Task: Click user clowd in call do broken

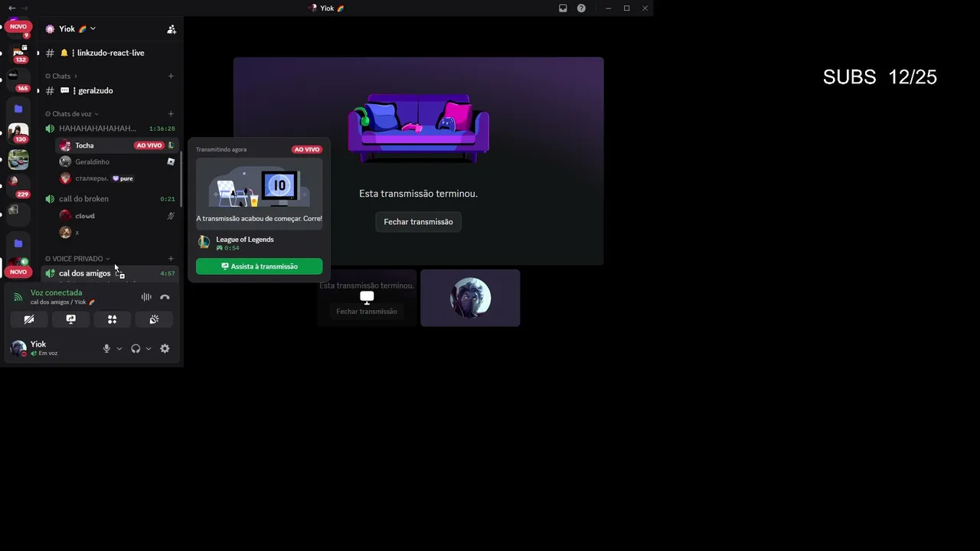Action: [116, 216]
